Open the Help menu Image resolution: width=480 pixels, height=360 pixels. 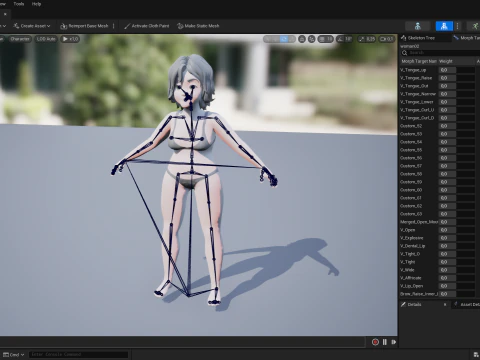(36, 4)
